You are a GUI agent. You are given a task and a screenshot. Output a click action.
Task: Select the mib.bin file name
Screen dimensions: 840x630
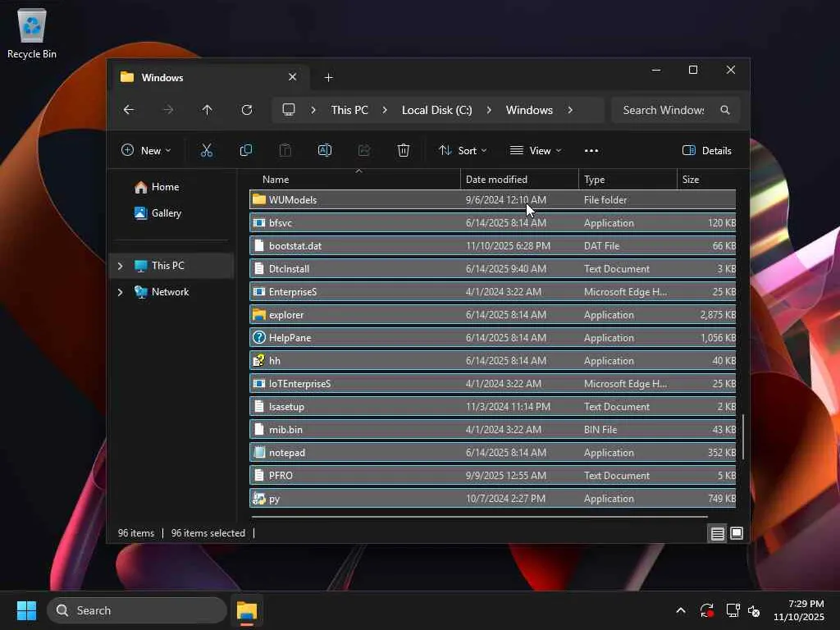coord(285,430)
